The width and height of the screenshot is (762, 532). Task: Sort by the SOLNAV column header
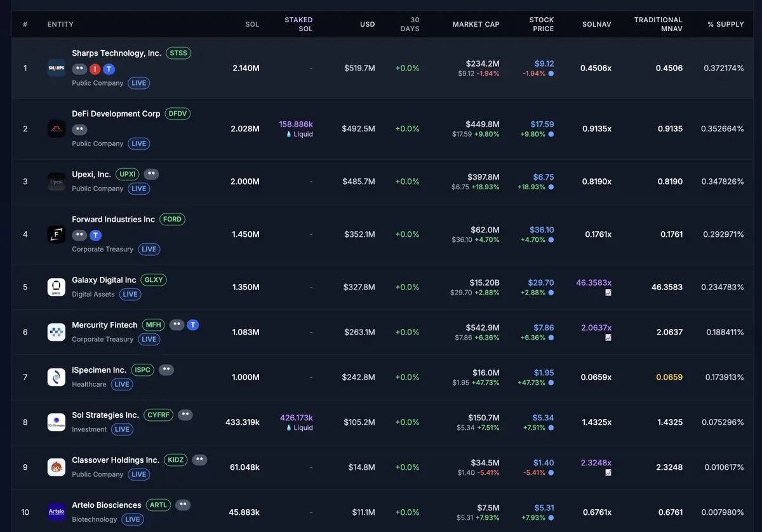click(x=597, y=24)
